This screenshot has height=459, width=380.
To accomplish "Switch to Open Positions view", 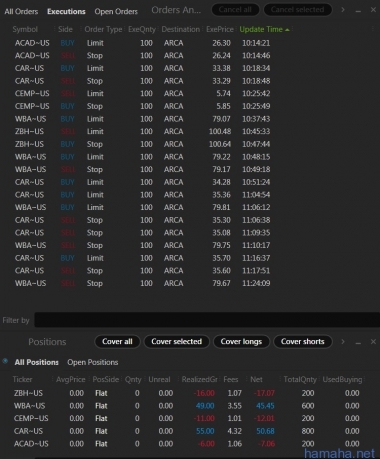I will pyautogui.click(x=93, y=362).
